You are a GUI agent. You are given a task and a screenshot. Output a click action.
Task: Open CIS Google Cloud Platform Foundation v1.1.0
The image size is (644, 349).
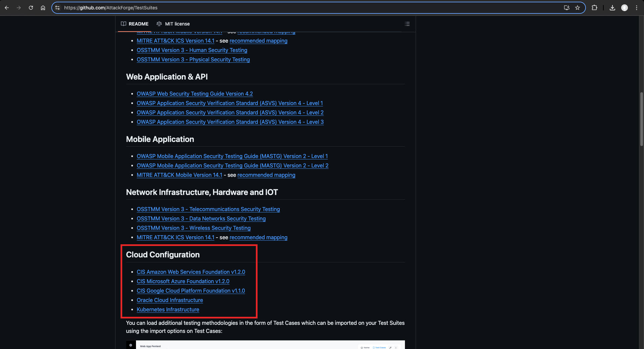191,291
